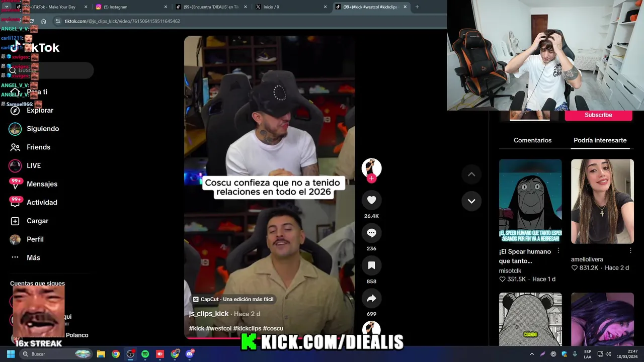
Task: Open options for the El Spear humano card
Action: pyautogui.click(x=558, y=251)
